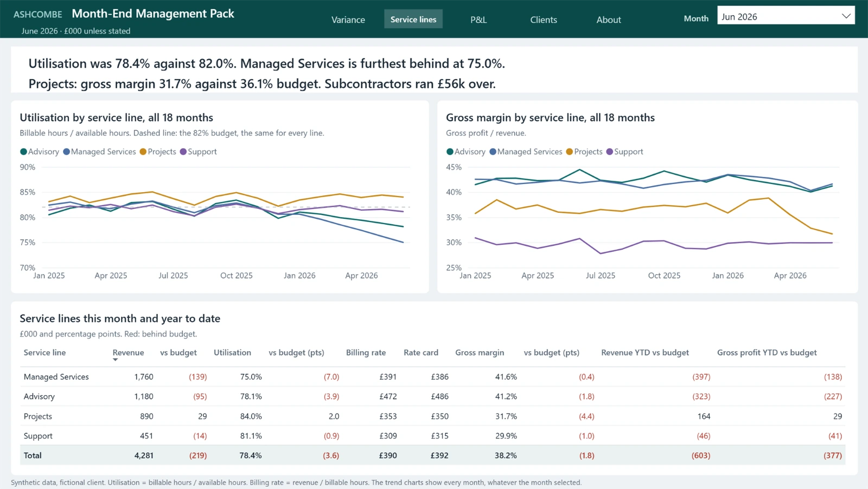Click the utilisation chart title
868x489 pixels.
click(x=116, y=117)
